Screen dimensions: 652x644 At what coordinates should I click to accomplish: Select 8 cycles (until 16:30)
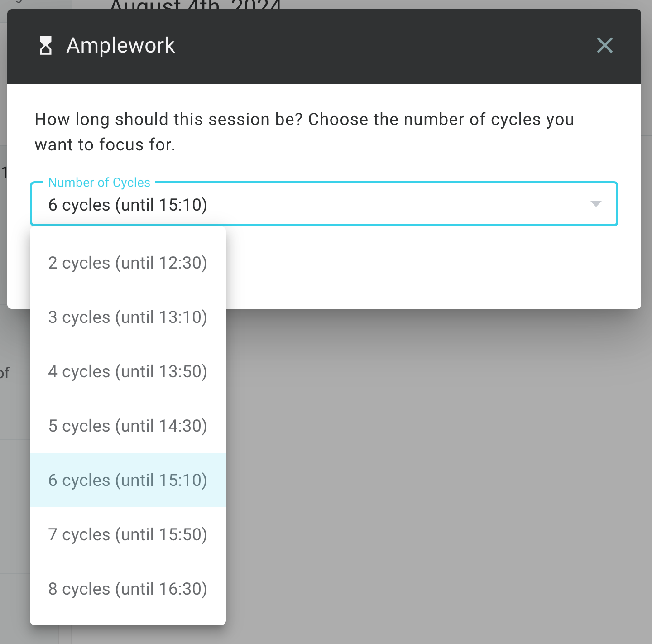[x=128, y=589]
